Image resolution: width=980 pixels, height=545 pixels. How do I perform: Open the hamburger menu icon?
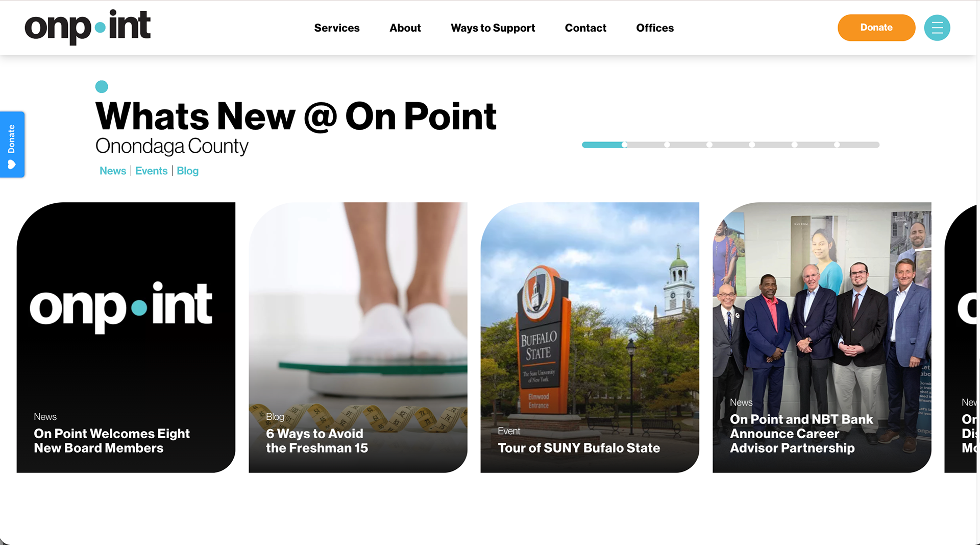coord(937,28)
